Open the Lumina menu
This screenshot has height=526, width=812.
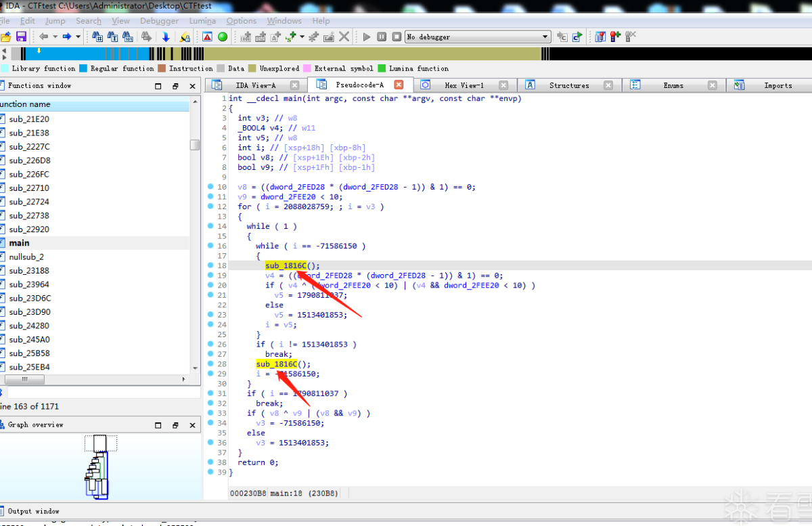pyautogui.click(x=203, y=20)
